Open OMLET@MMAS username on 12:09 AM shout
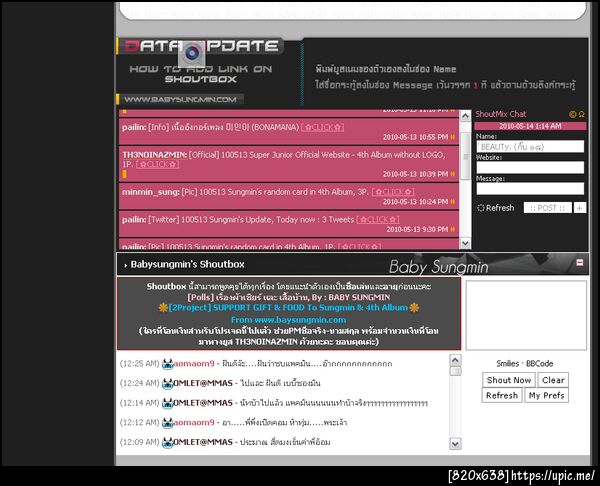Viewport: 600px width, 486px height. tap(203, 442)
